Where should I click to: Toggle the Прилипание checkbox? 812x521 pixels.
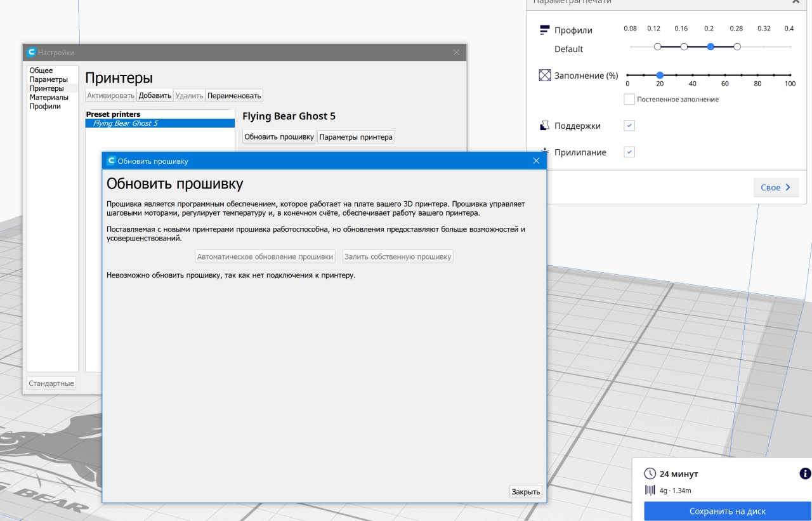tap(629, 152)
